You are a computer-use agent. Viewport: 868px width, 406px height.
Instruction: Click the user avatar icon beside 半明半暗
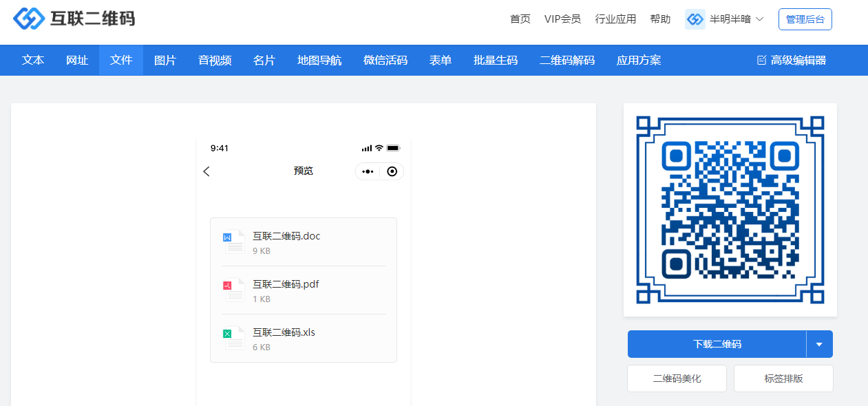[695, 19]
